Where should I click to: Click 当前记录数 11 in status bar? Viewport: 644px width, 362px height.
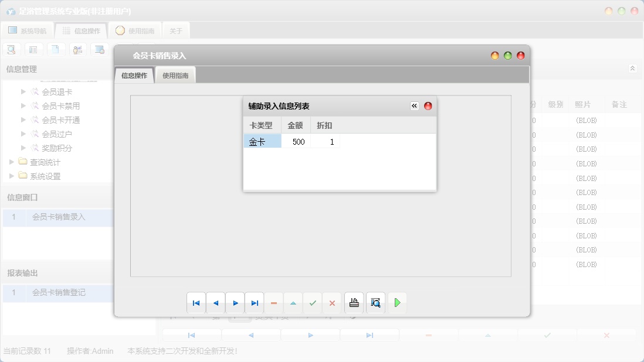pyautogui.click(x=27, y=351)
